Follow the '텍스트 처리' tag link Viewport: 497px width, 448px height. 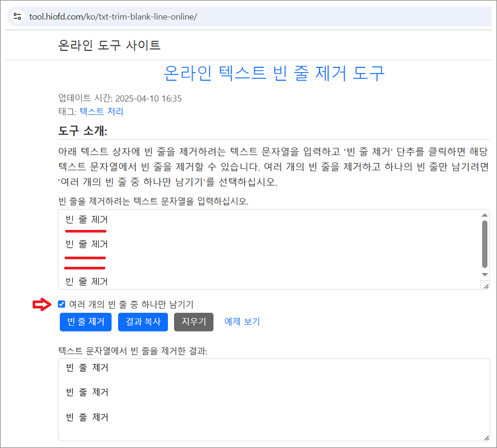[x=100, y=111]
